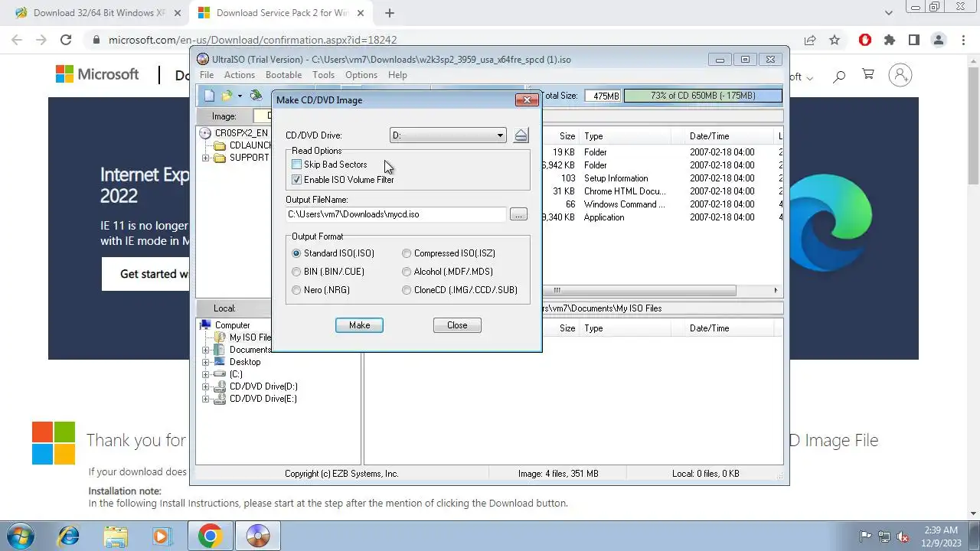The height and width of the screenshot is (551, 980).
Task: Click the Microsoft site search magnifier icon
Action: pyautogui.click(x=839, y=75)
